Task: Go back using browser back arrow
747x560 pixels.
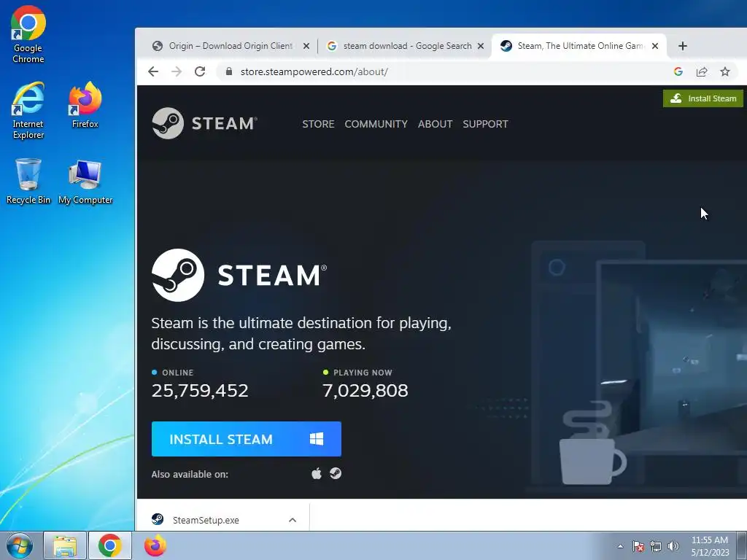Action: coord(153,71)
